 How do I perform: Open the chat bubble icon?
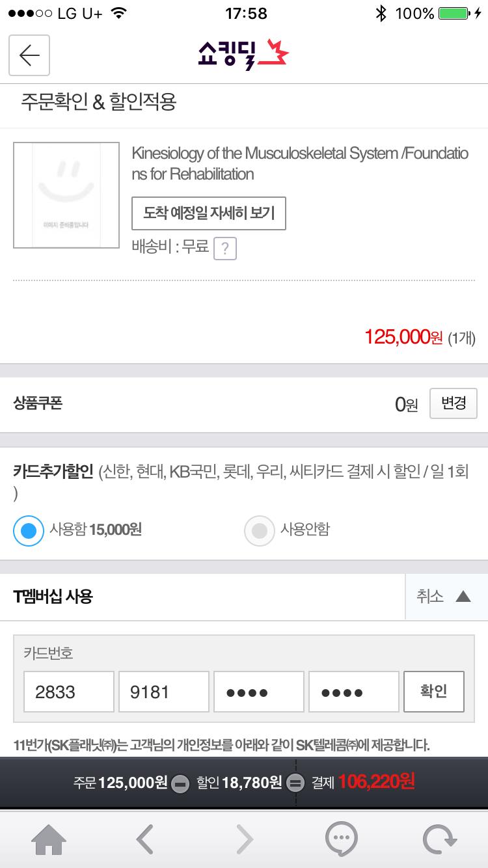(x=341, y=839)
